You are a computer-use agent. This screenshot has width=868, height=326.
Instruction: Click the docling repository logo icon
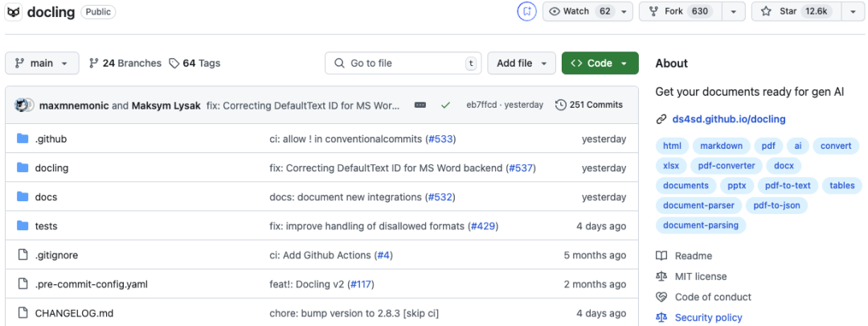pos(14,12)
